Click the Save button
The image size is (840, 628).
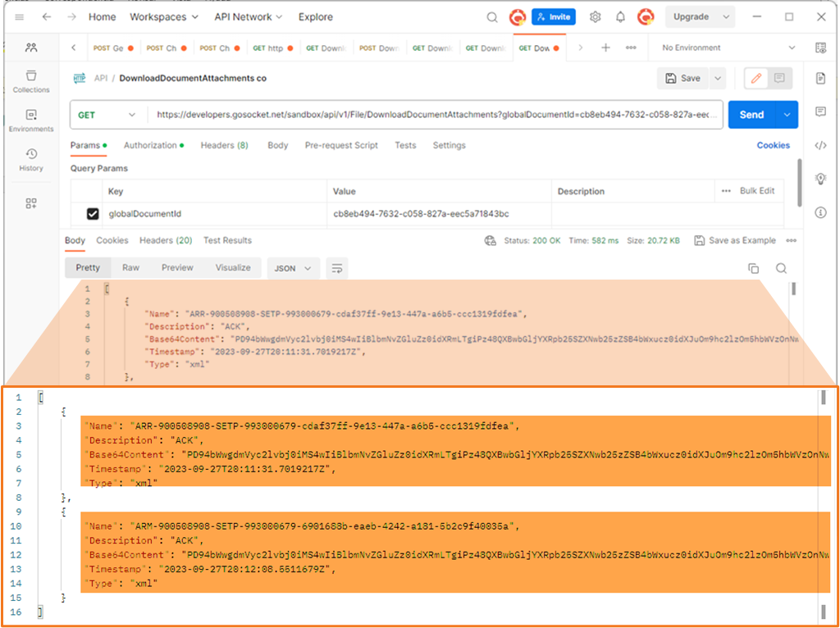(682, 79)
